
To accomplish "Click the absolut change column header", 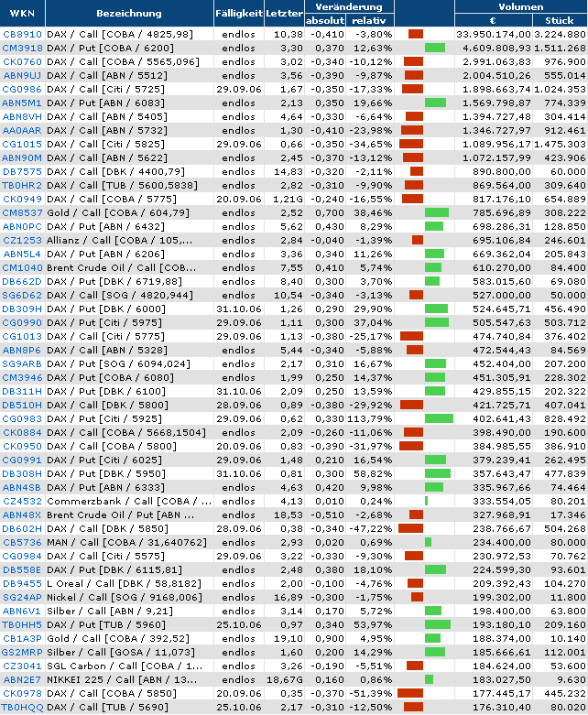I will [x=325, y=20].
